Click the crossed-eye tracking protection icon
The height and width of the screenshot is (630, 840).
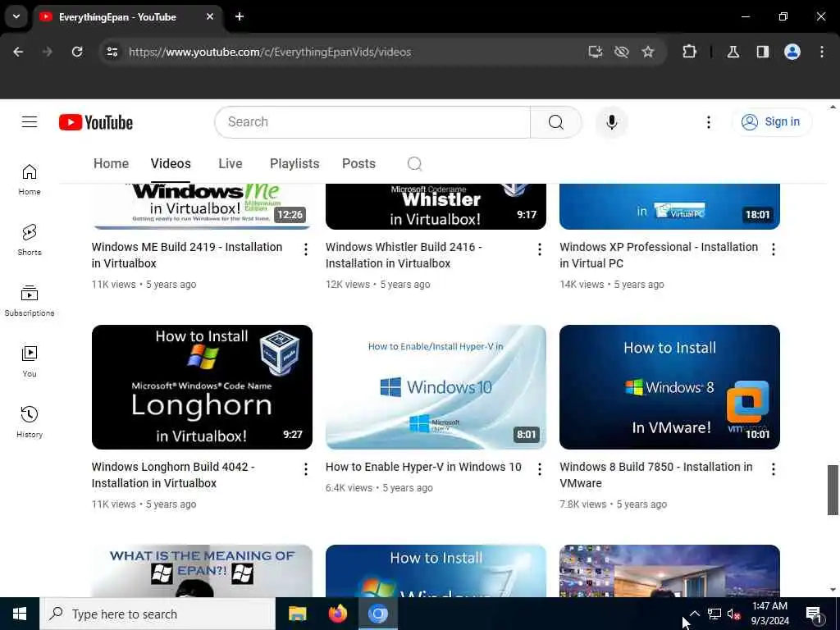(622, 52)
